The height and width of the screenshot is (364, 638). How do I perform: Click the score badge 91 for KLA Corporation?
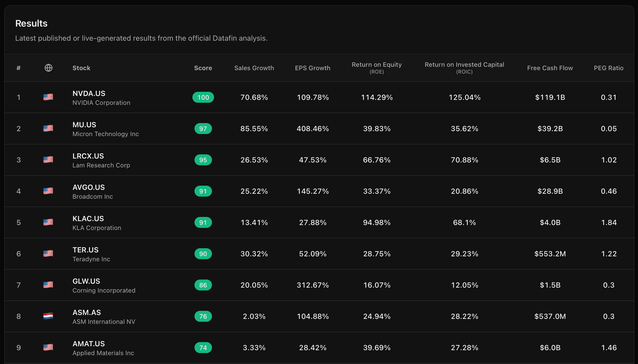coord(203,222)
